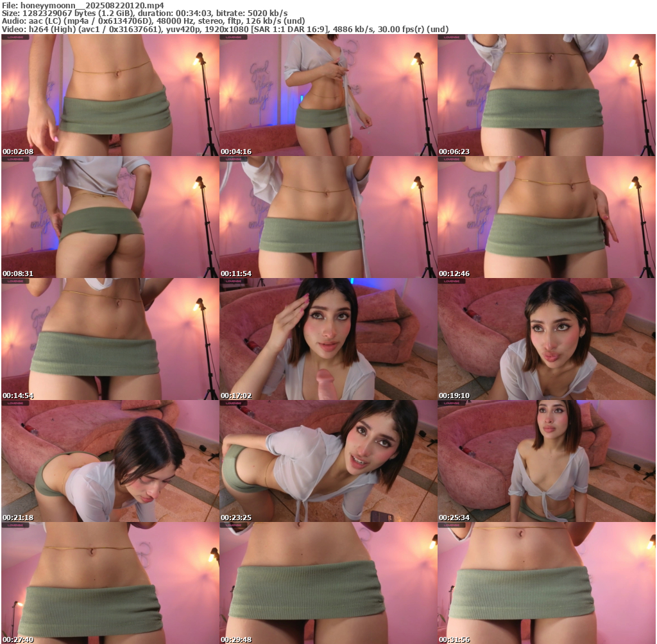Open the thumbnail marked 00:06:23
This screenshot has width=657, height=644.
546,95
